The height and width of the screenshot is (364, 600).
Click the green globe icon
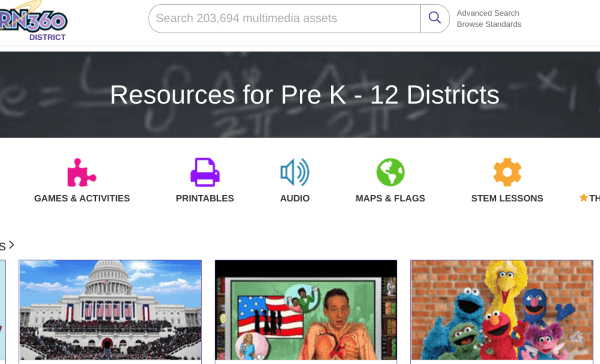pos(390,172)
